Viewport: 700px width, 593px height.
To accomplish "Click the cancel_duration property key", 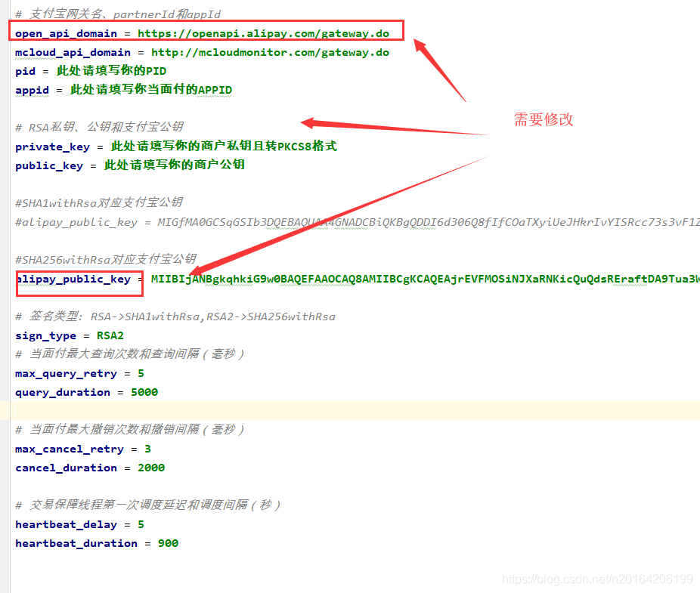I will pos(66,468).
